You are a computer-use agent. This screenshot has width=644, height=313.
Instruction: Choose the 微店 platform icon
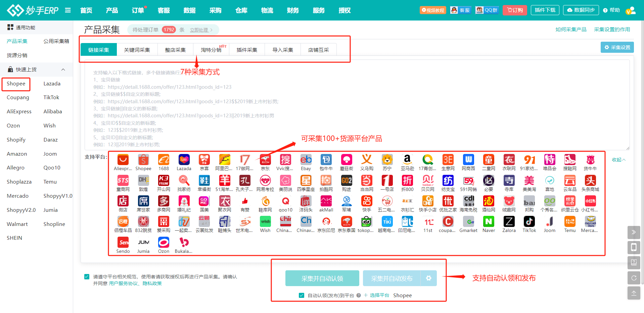click(x=123, y=201)
